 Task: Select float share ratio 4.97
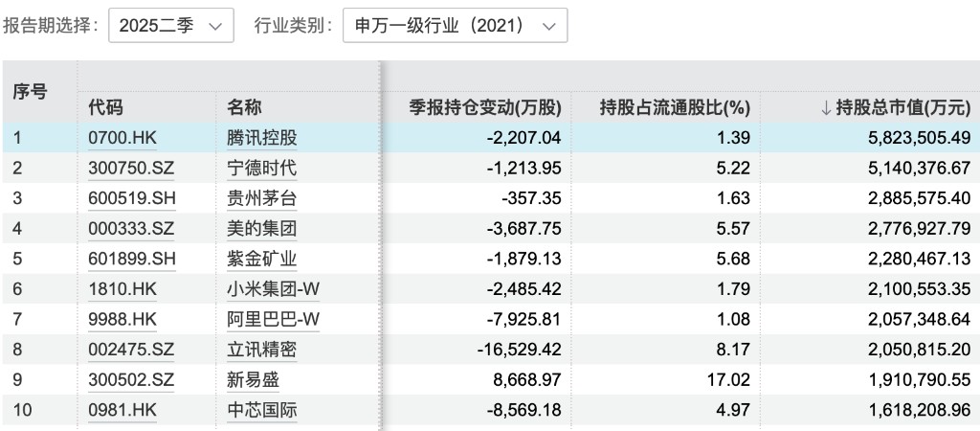(734, 410)
